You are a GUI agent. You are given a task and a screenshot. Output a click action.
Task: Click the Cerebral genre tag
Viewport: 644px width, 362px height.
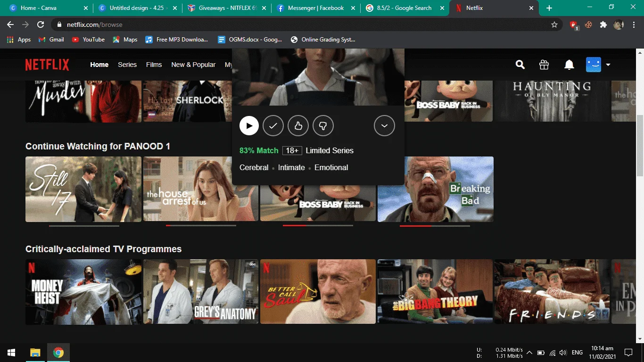coord(254,167)
